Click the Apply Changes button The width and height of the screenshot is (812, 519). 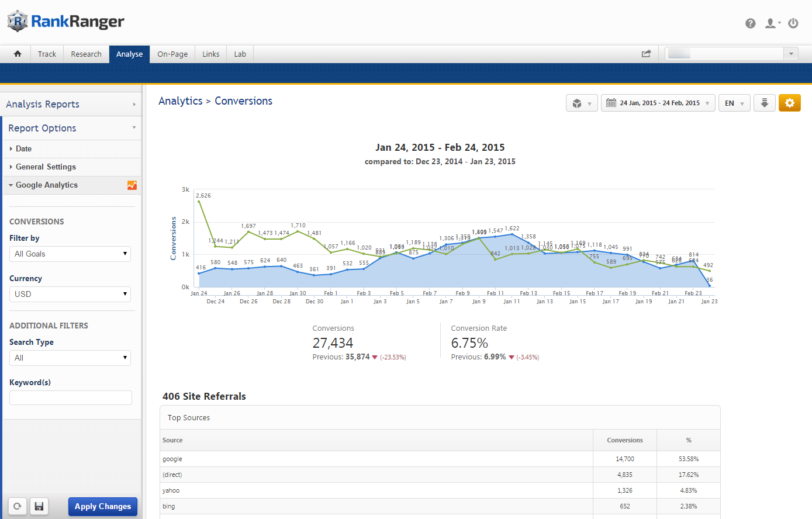pos(103,506)
